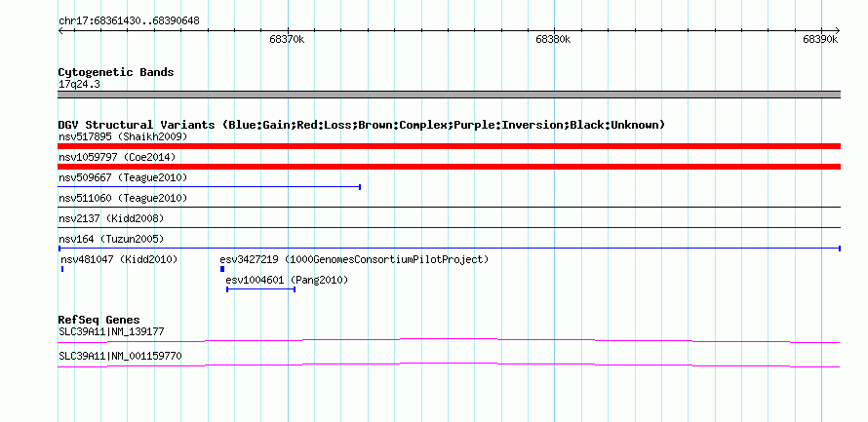Open variant nsv164 (Tuzun2005) label
The width and height of the screenshot is (868, 422).
tap(111, 239)
